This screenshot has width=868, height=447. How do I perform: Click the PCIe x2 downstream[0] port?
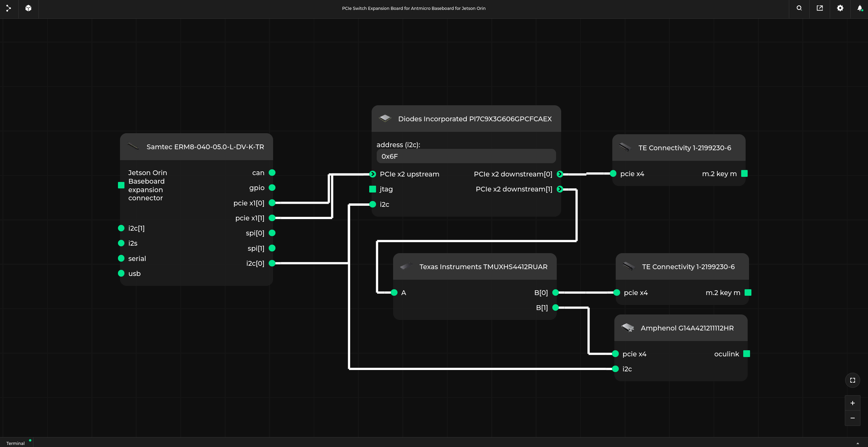pos(560,174)
